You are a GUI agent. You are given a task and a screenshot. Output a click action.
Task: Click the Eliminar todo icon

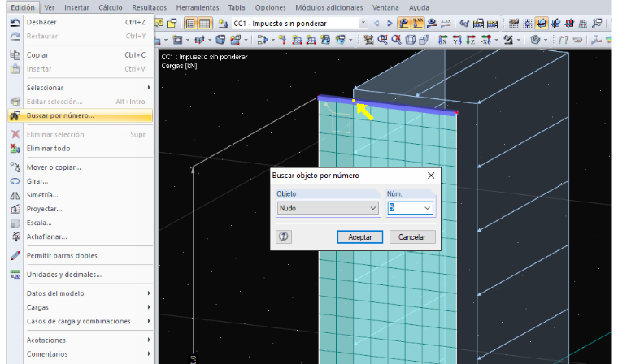pos(15,149)
